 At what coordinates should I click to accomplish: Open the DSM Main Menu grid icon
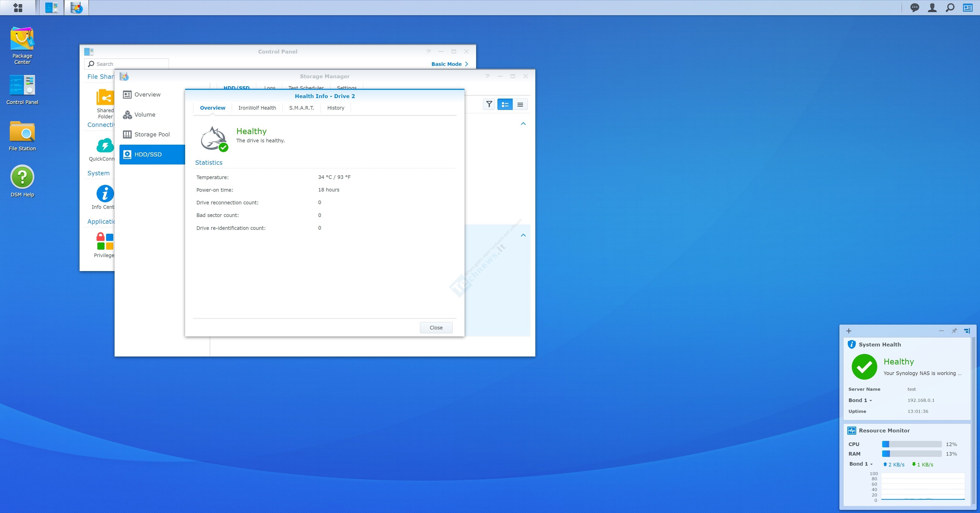pyautogui.click(x=18, y=8)
